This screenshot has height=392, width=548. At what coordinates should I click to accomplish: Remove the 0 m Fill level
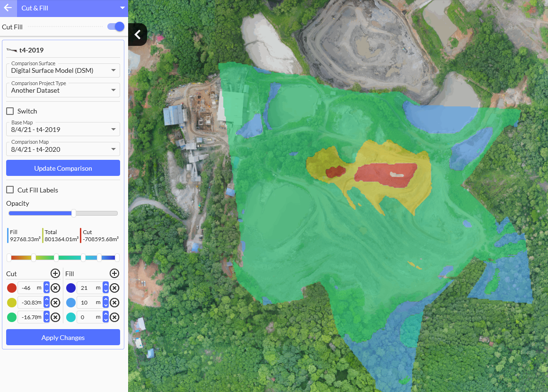coord(114,317)
